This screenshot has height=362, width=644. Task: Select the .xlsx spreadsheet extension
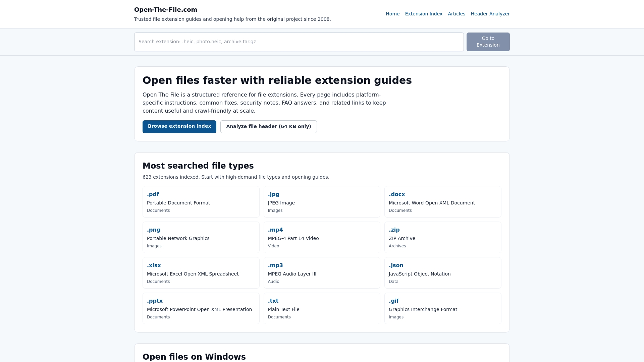click(x=154, y=265)
